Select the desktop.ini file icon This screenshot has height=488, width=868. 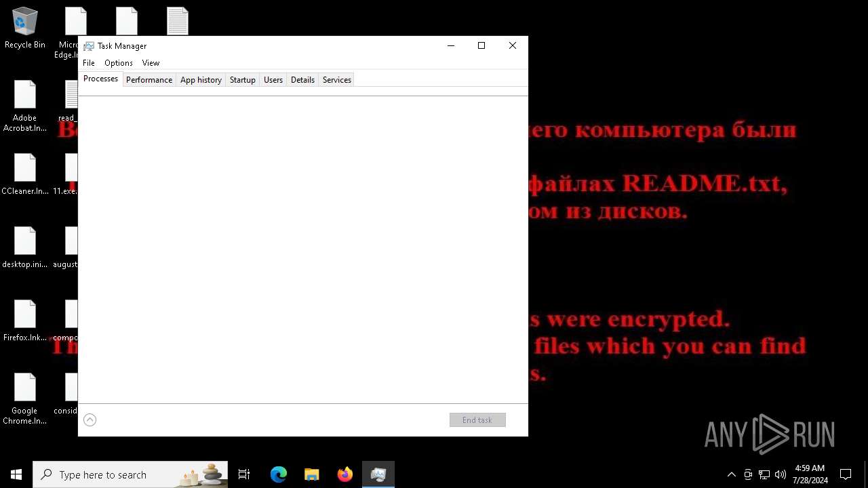pyautogui.click(x=25, y=247)
